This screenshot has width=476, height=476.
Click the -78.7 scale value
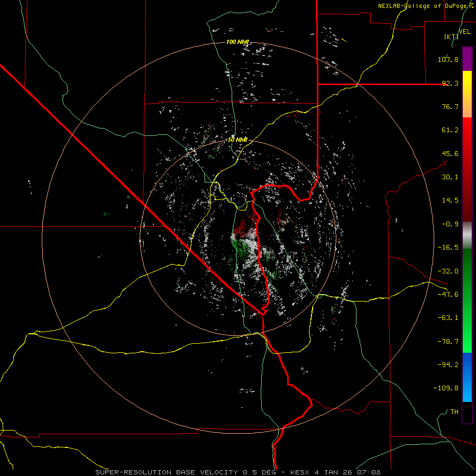click(448, 342)
